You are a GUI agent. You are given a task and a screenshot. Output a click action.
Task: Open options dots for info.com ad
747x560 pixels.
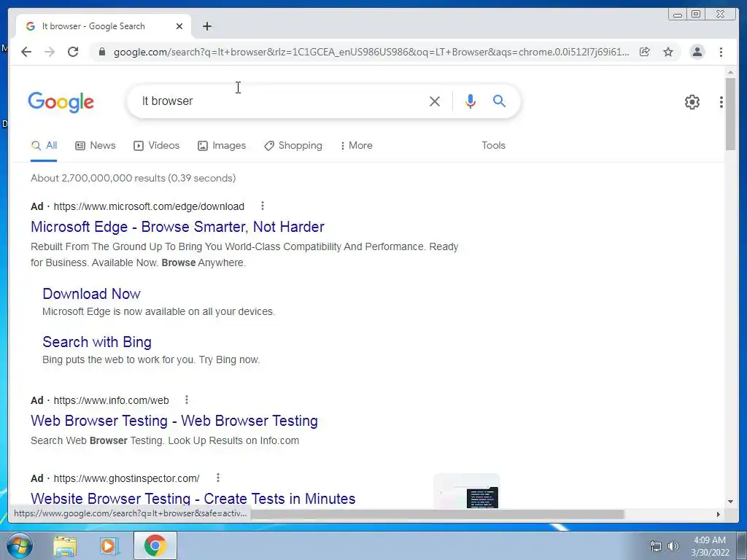(187, 400)
